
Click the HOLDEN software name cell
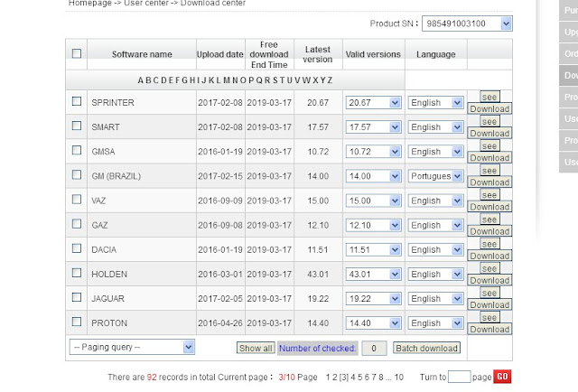click(142, 274)
